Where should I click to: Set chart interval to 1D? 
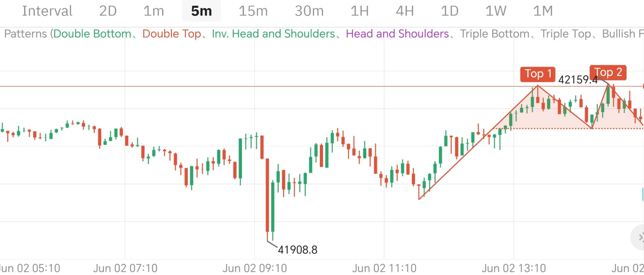[x=449, y=11]
